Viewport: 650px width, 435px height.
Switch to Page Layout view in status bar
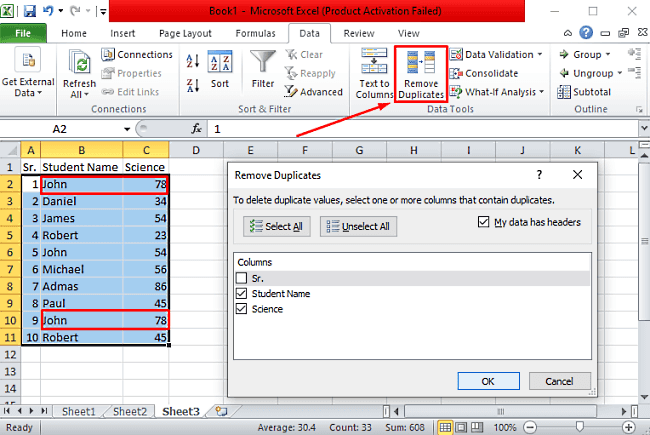coord(461,427)
